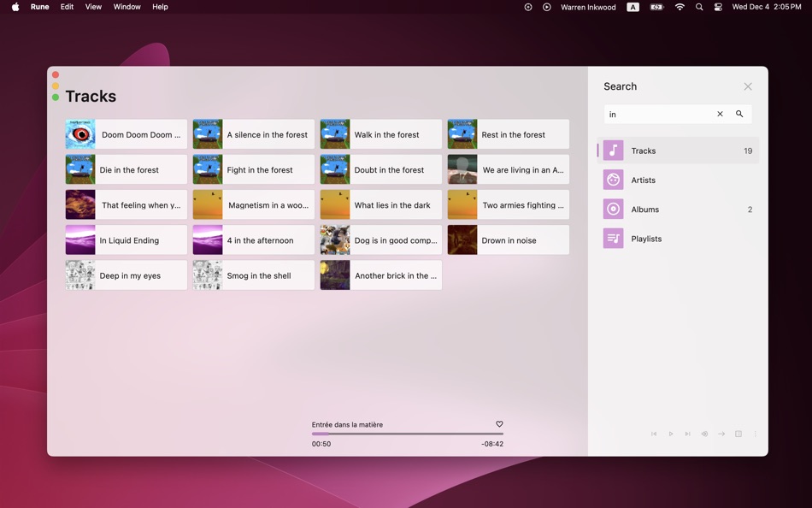812x508 pixels.
Task: Click the volume icon in playback controls
Action: click(x=704, y=434)
